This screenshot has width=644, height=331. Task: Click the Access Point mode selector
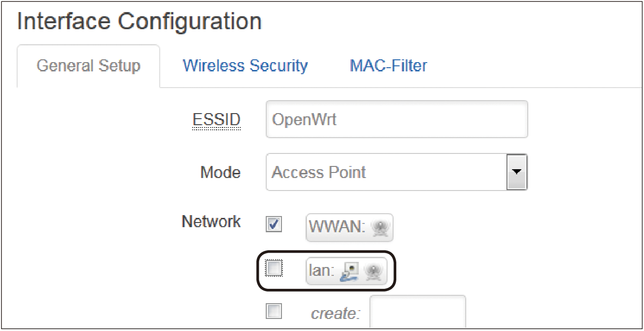coord(397,172)
